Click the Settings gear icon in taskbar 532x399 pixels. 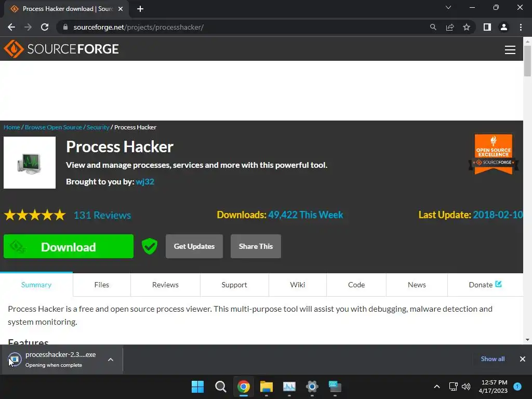(x=312, y=387)
